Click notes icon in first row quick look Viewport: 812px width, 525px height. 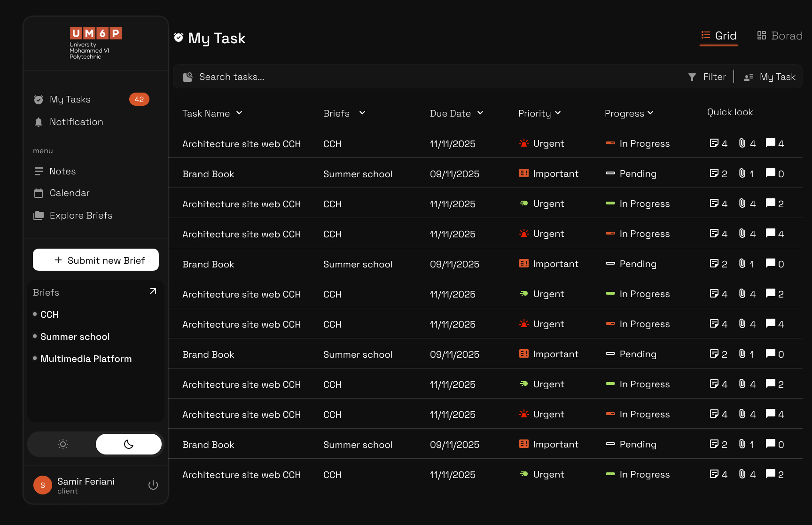714,143
